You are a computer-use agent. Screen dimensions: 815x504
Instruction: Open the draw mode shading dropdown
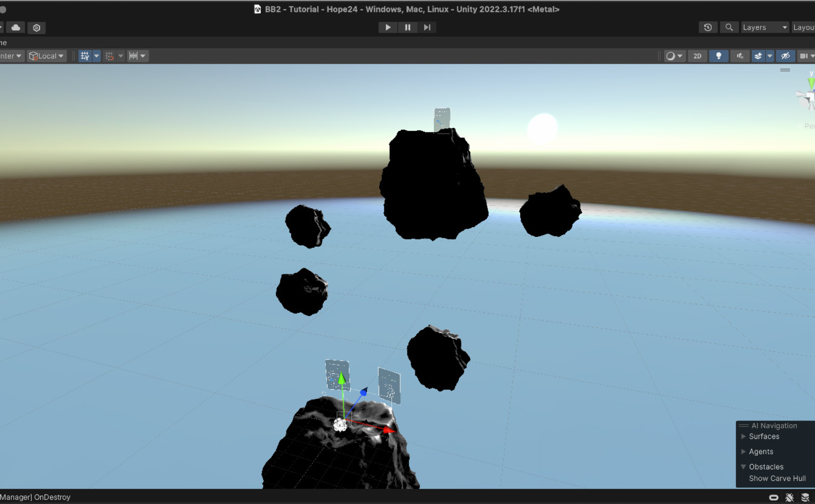click(674, 56)
